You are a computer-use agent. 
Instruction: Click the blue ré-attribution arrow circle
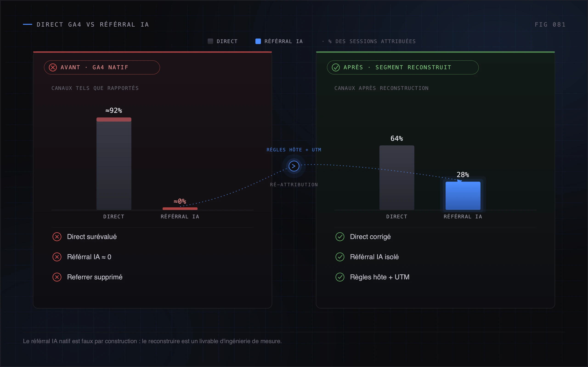point(294,166)
